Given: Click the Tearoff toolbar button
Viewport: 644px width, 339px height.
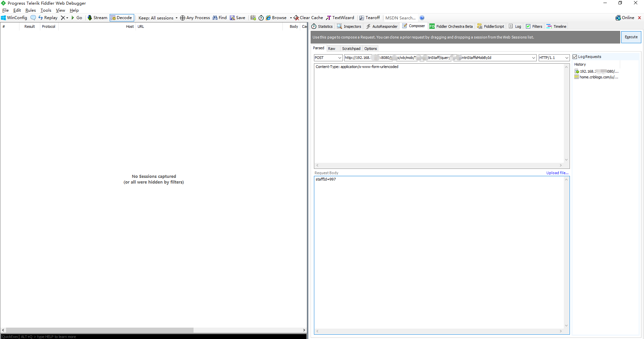Looking at the screenshot, I should coord(370,18).
